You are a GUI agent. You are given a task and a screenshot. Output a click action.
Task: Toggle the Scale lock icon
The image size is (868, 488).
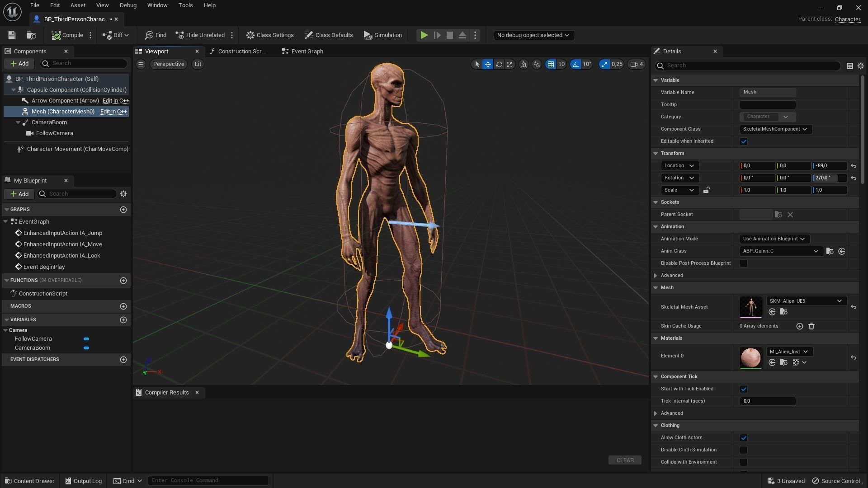706,190
